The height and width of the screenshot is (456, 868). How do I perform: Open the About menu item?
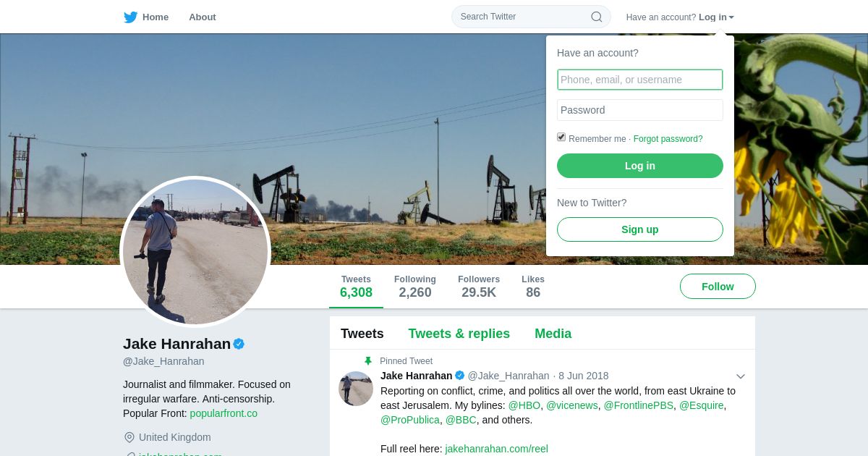[x=203, y=17]
